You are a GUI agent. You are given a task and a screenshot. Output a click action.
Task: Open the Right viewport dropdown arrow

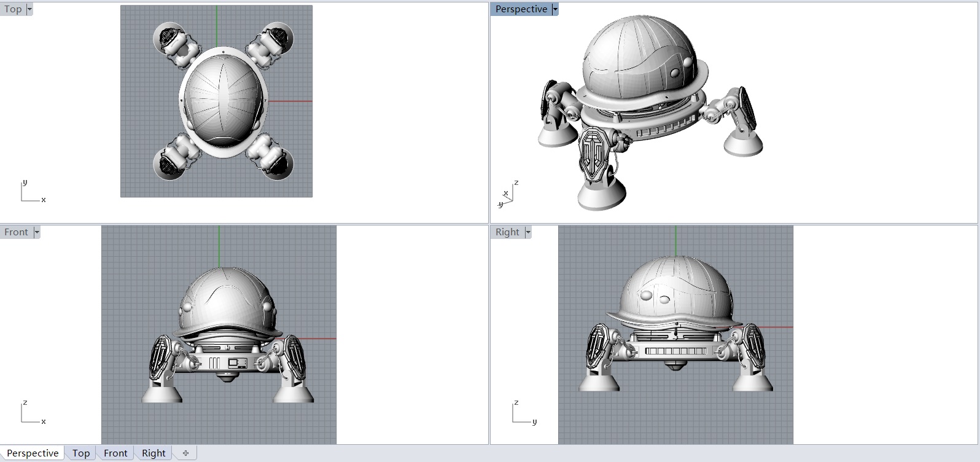point(528,232)
